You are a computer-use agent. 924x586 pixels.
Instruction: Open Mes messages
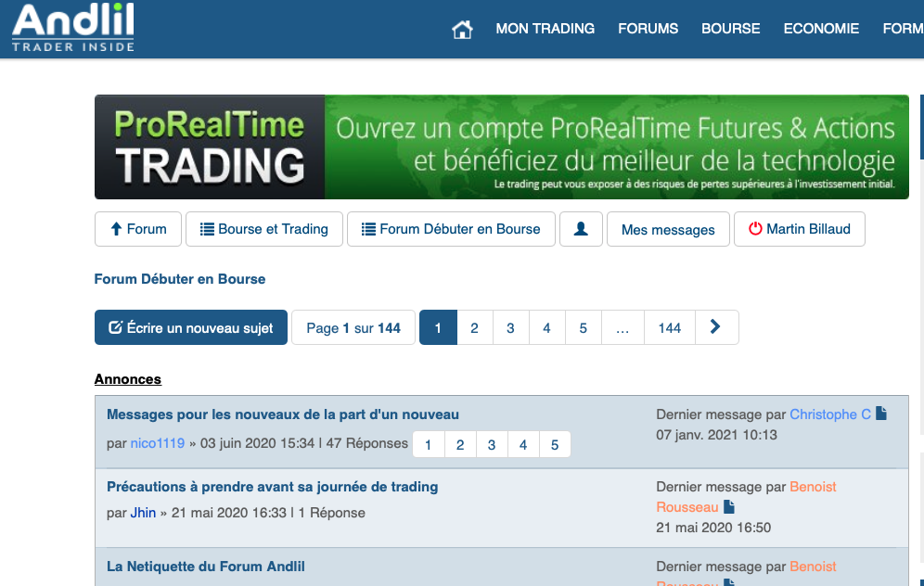[668, 229]
